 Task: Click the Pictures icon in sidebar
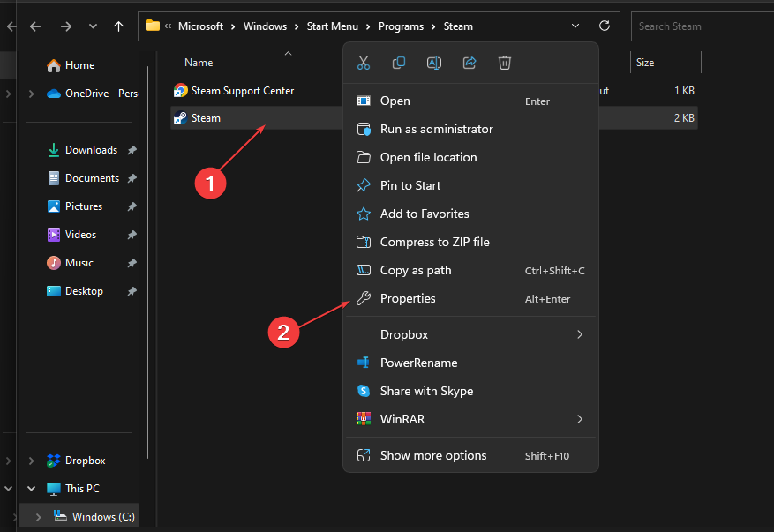click(53, 206)
